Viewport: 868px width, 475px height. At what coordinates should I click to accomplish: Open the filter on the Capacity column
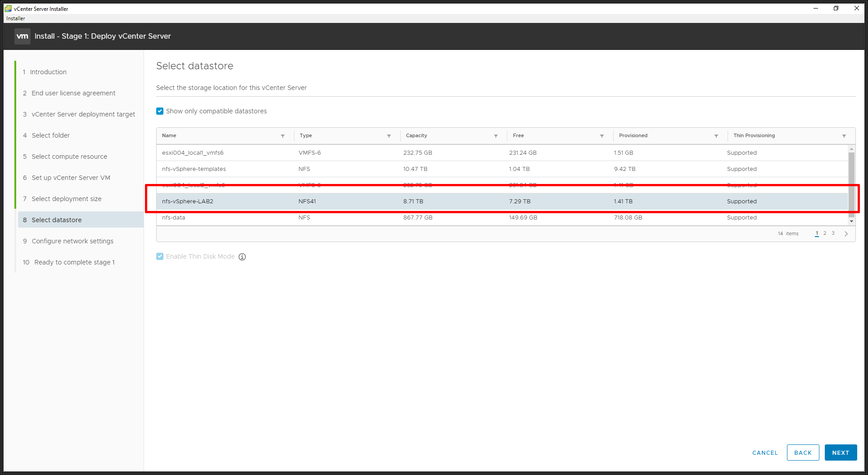click(495, 135)
